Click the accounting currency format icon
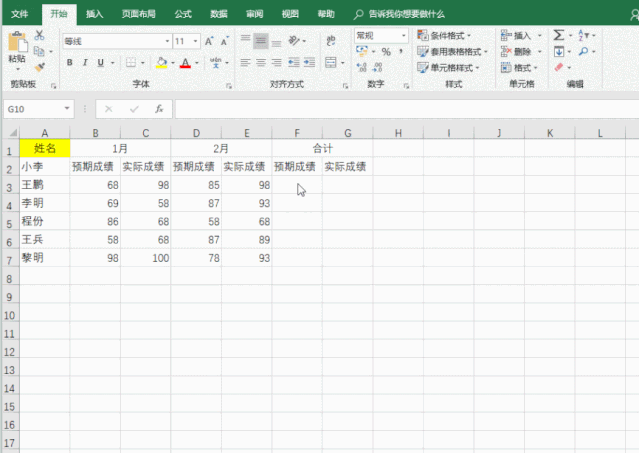This screenshot has width=639, height=453. click(361, 51)
